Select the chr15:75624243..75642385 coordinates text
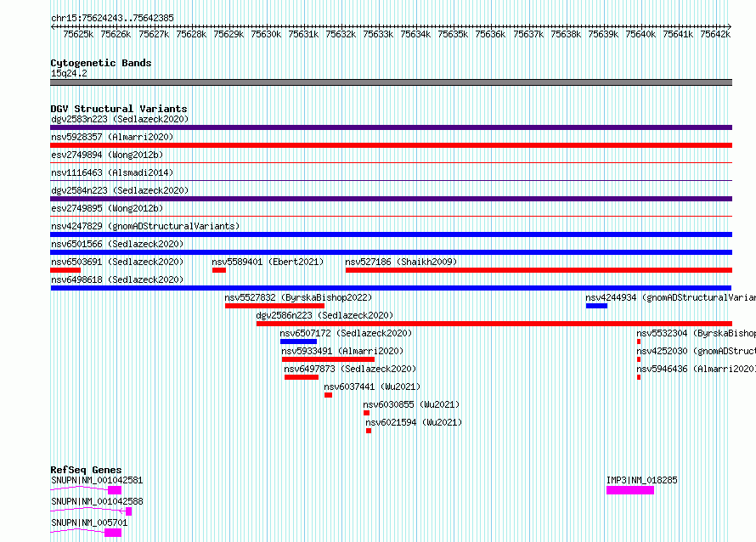Viewport: 756px width, 542px height. [112, 18]
